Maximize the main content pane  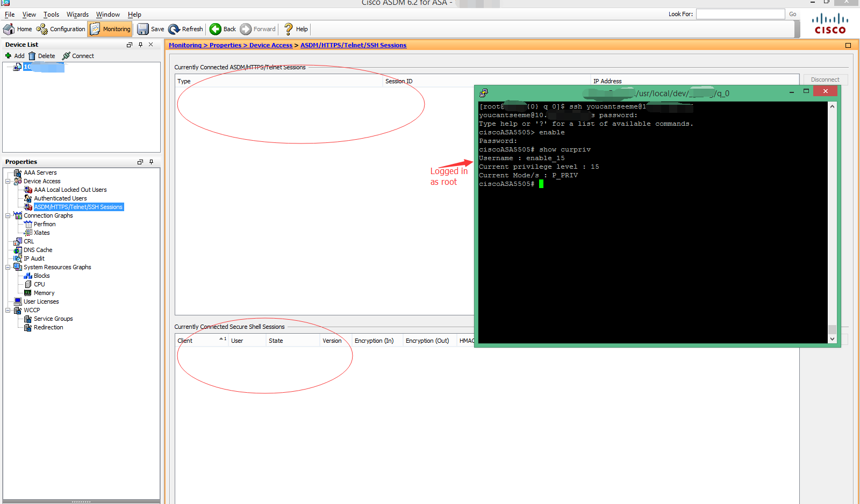pyautogui.click(x=848, y=45)
